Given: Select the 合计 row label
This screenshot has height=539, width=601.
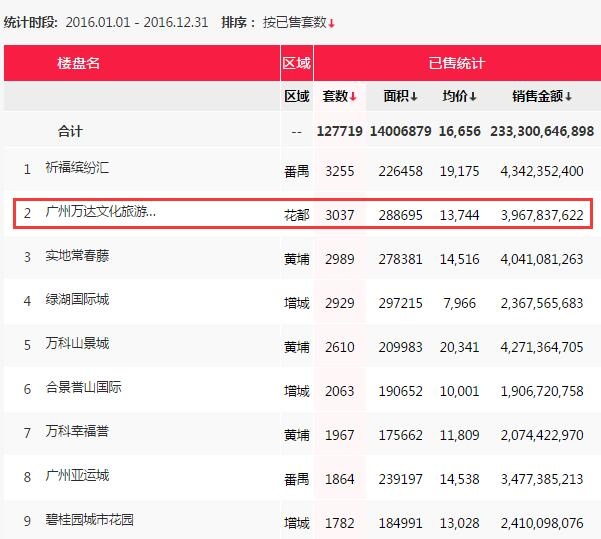Looking at the screenshot, I should click(70, 131).
